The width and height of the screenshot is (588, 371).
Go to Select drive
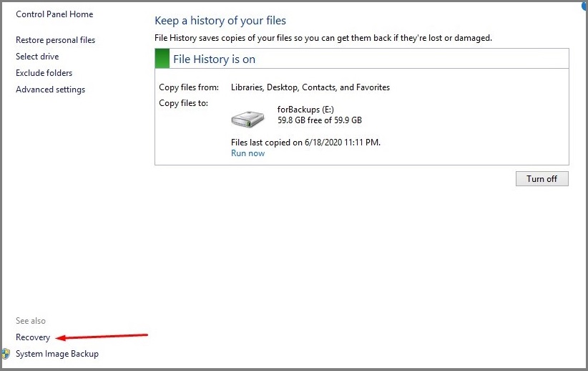(37, 57)
